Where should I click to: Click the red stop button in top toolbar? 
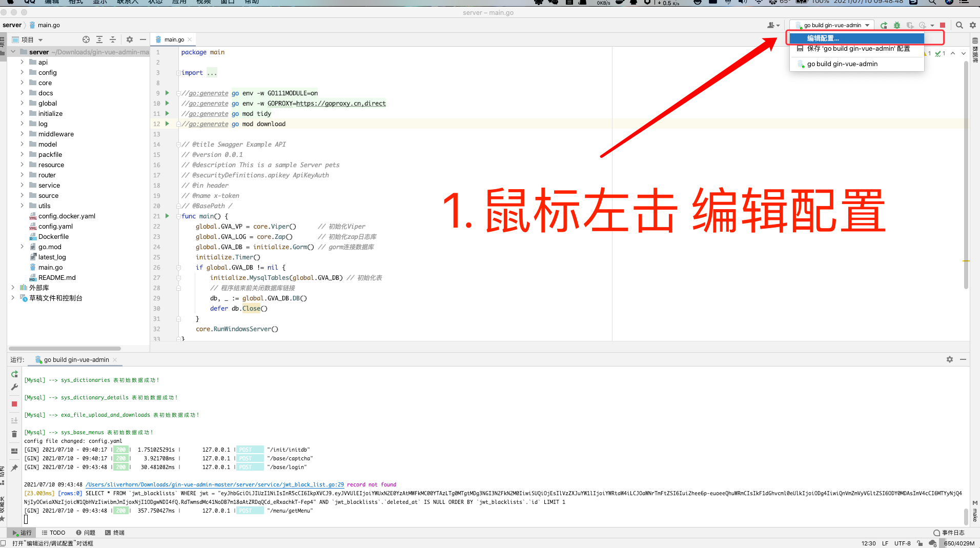(942, 25)
